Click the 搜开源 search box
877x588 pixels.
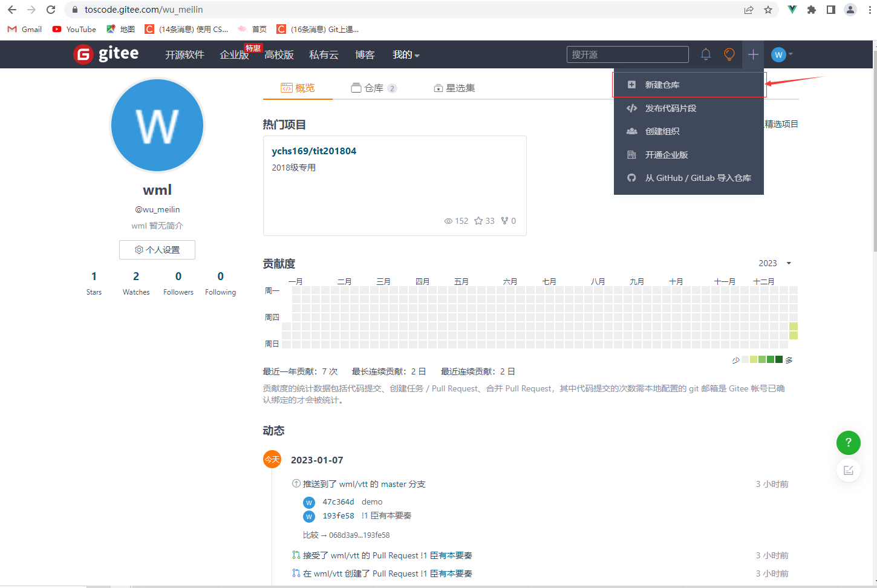pyautogui.click(x=627, y=54)
